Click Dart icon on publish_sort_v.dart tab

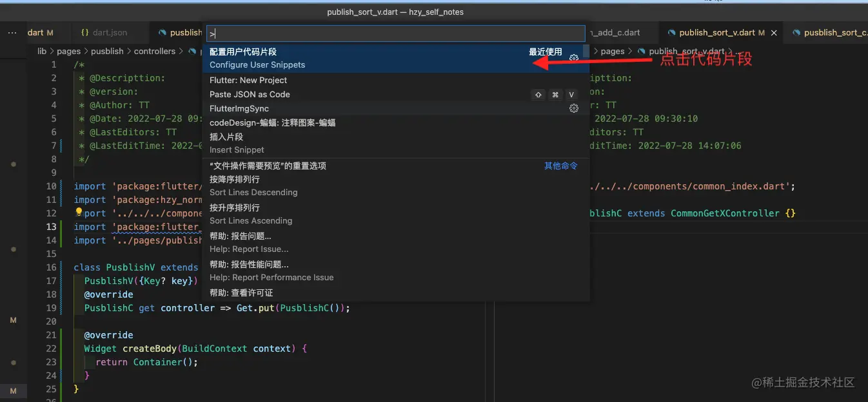672,32
